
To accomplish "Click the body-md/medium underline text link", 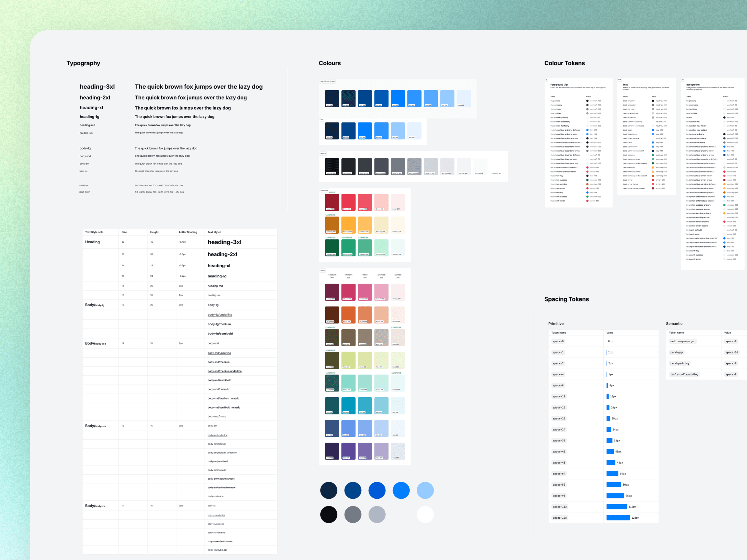I will click(225, 371).
